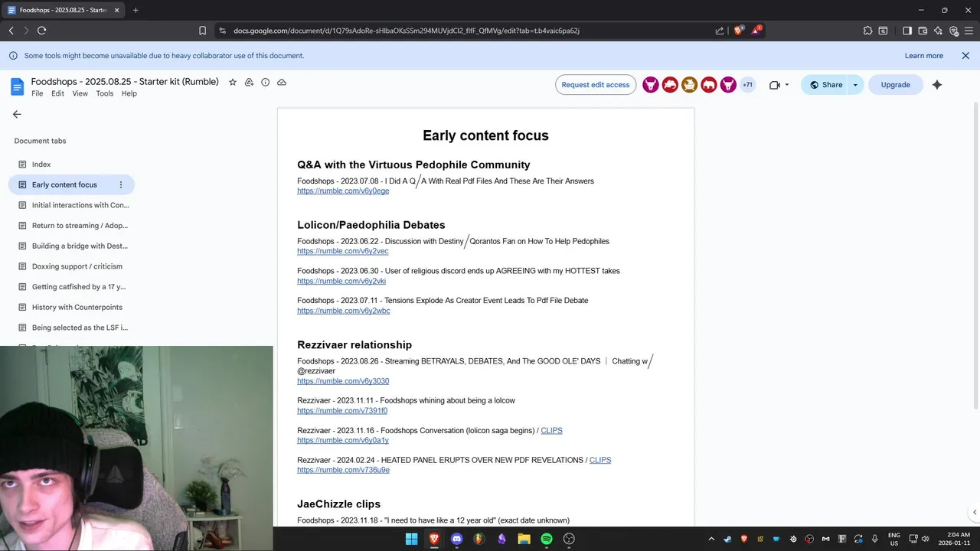The height and width of the screenshot is (551, 980).
Task: Open the rumble.com/v736u9e link
Action: point(343,470)
